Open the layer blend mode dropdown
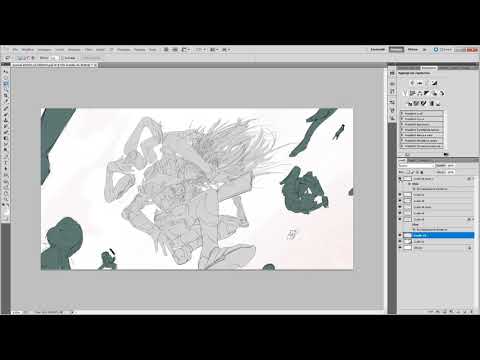The height and width of the screenshot is (360, 480). coord(417,165)
